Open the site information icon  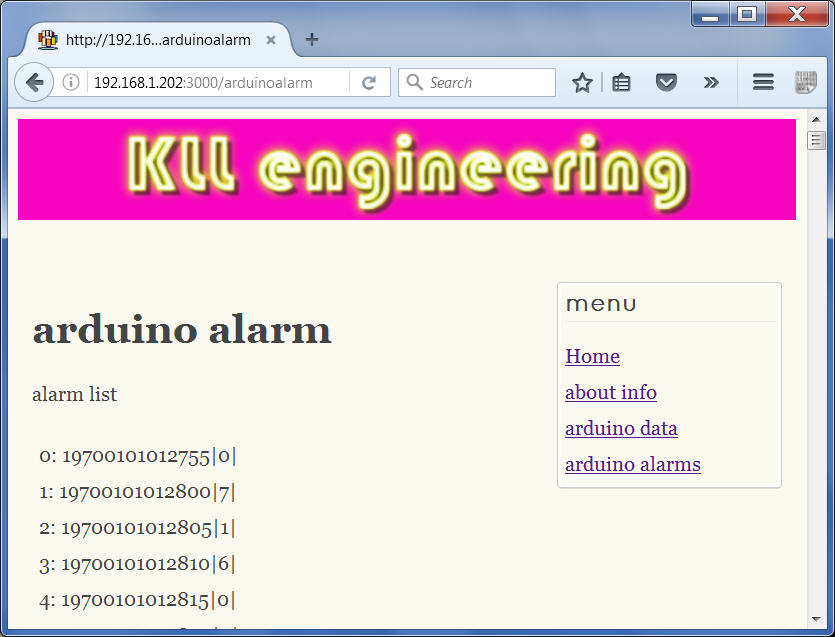tap(71, 83)
